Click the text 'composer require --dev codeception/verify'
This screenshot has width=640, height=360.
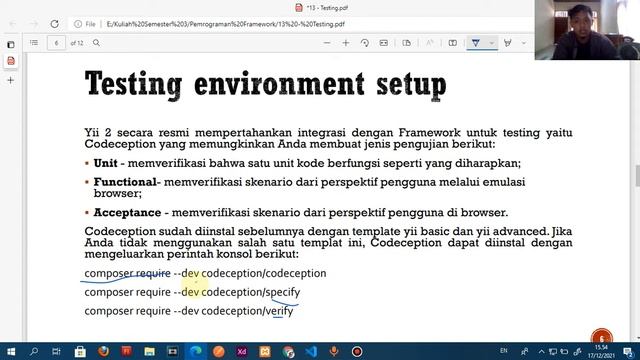pos(189,311)
